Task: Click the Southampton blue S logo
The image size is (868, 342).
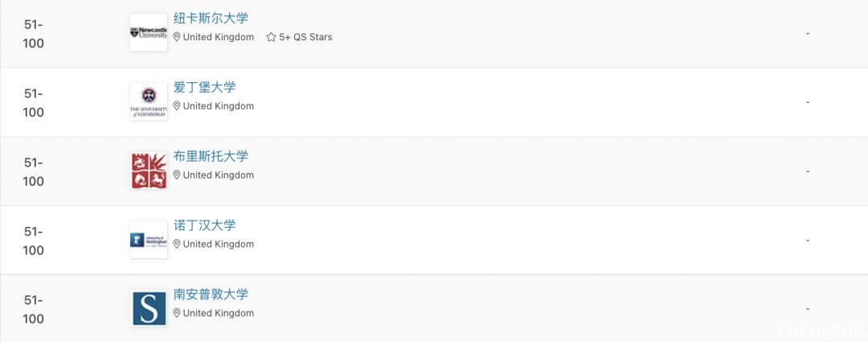Action: click(149, 308)
